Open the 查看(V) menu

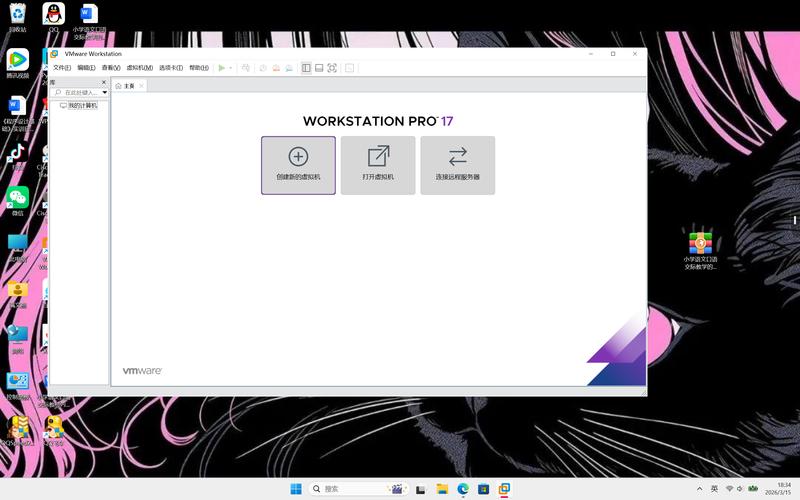click(111, 68)
